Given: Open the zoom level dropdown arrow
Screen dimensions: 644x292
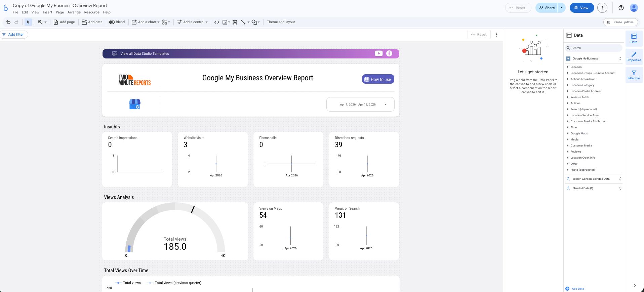Looking at the screenshot, I should pos(45,22).
